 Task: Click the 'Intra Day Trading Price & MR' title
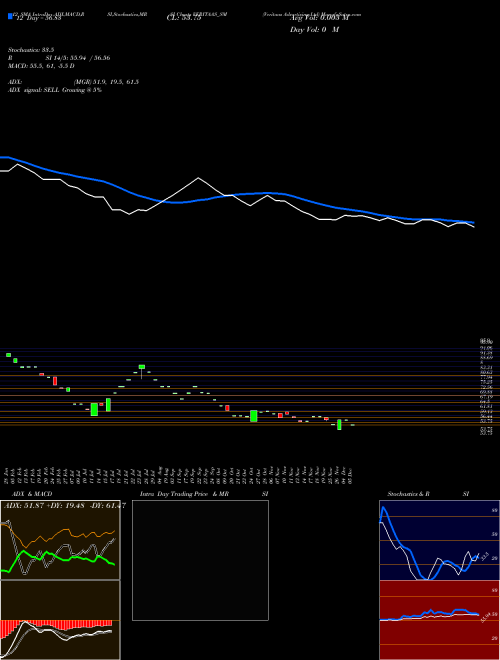click(184, 494)
